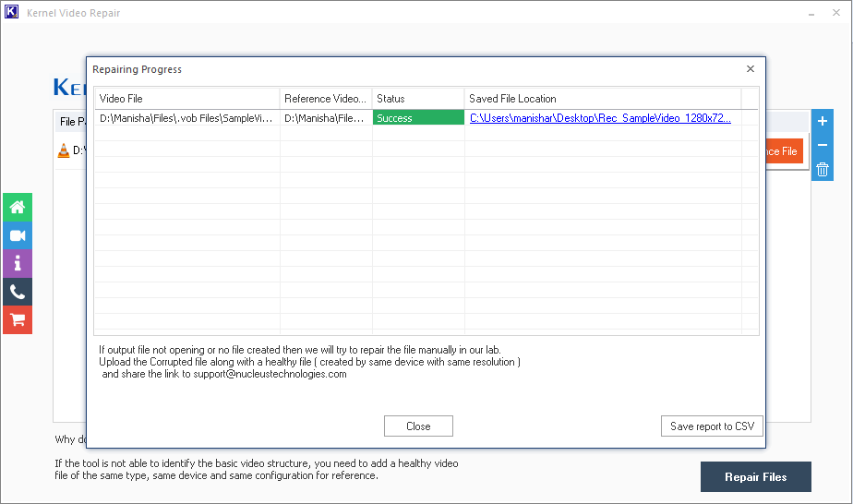
Task: Click the video camera sidebar icon
Action: click(x=18, y=235)
